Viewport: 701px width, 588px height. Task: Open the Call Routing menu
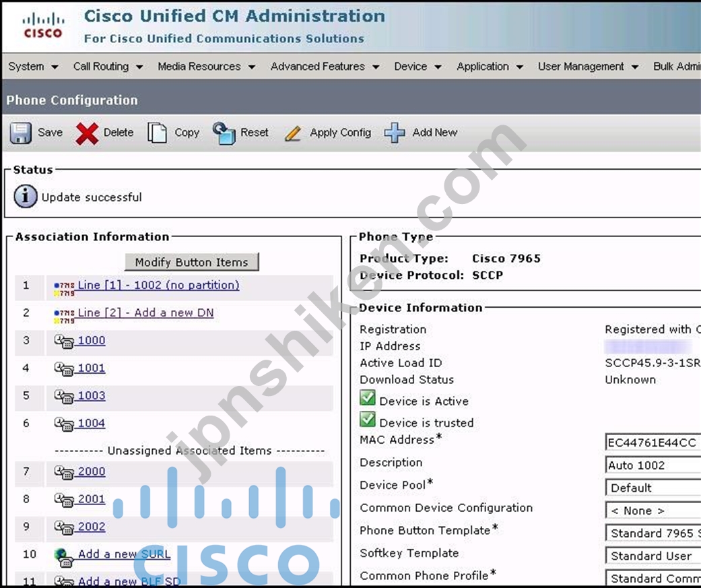point(108,67)
